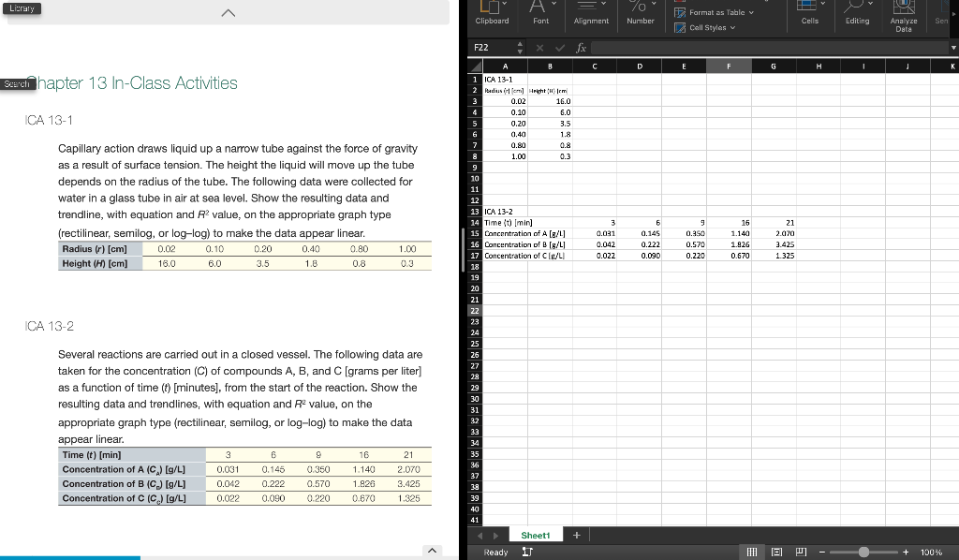Collapse the document viewer top panel chevron
This screenshot has width=959, height=560.
[x=228, y=13]
